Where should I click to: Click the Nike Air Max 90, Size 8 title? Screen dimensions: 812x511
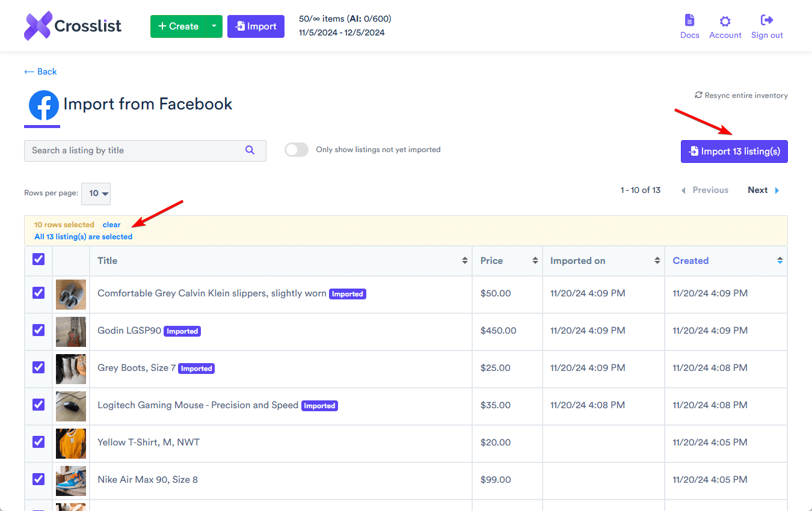(148, 480)
